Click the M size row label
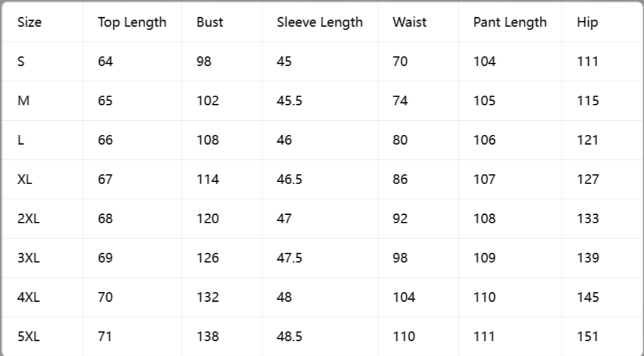 pos(24,100)
